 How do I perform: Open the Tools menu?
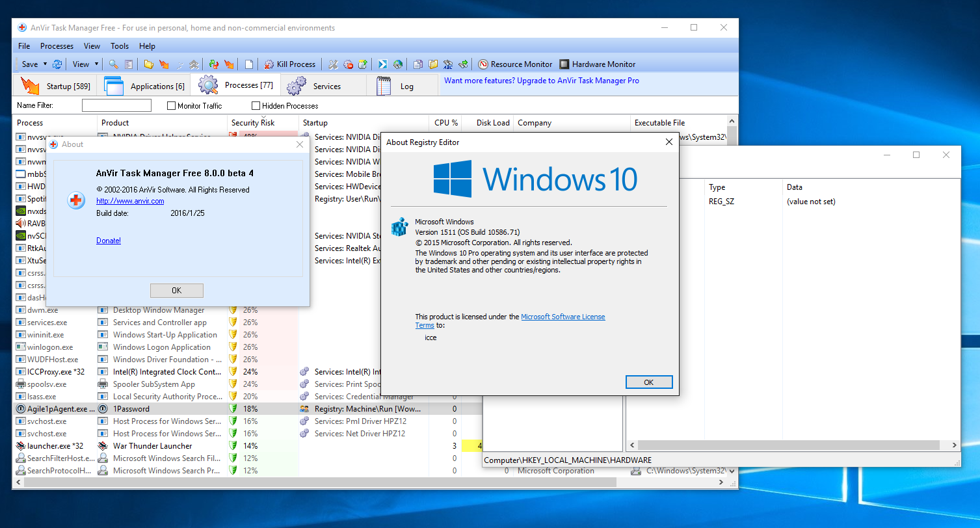[x=120, y=46]
